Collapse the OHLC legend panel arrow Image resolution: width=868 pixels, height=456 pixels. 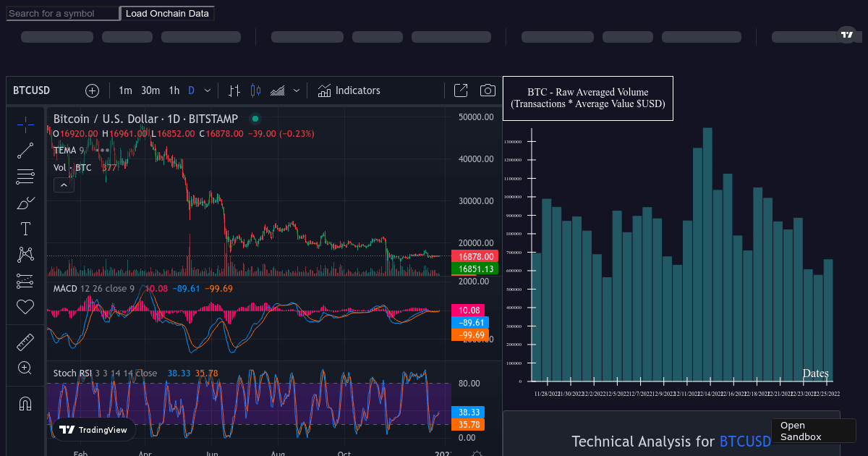tap(64, 185)
